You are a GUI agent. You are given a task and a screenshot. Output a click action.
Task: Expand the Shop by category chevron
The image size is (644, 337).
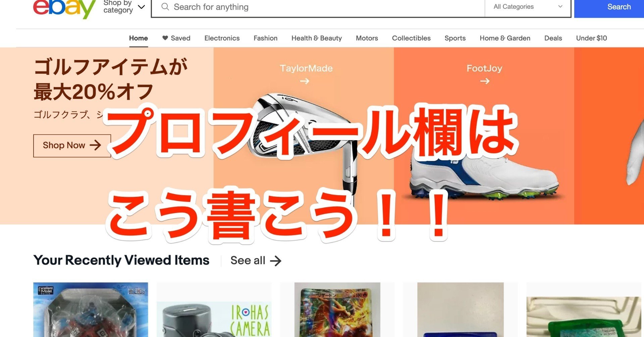[142, 7]
